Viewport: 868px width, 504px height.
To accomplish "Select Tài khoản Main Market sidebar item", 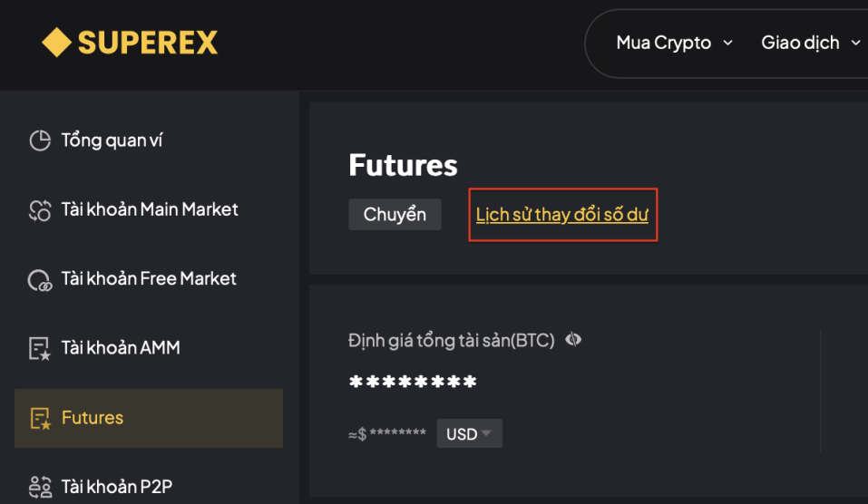I will (x=149, y=210).
